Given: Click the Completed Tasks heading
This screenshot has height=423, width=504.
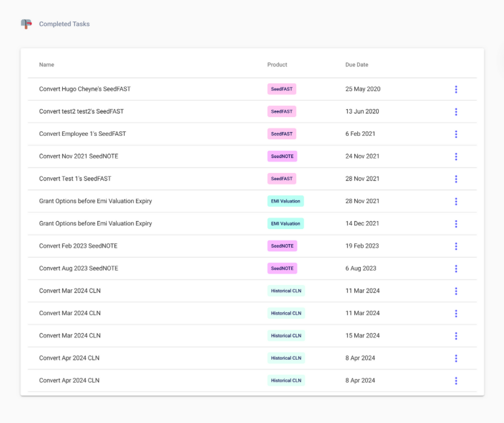Looking at the screenshot, I should (x=64, y=24).
